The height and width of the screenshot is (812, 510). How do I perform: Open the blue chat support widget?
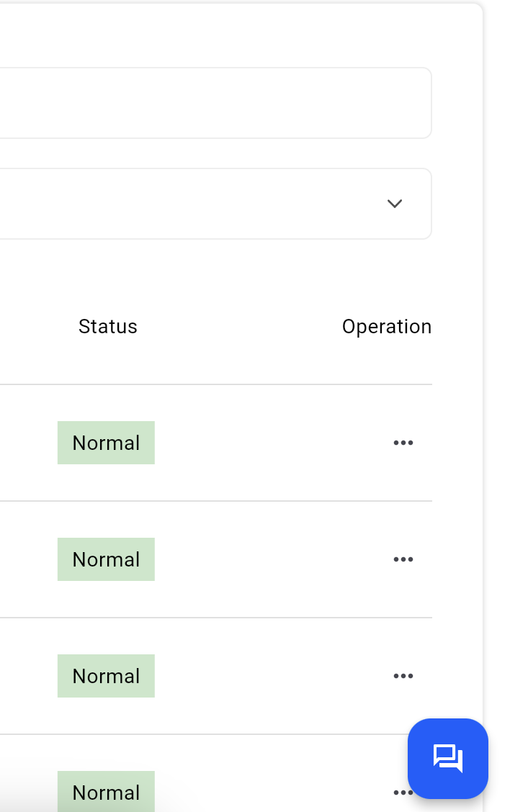point(448,759)
